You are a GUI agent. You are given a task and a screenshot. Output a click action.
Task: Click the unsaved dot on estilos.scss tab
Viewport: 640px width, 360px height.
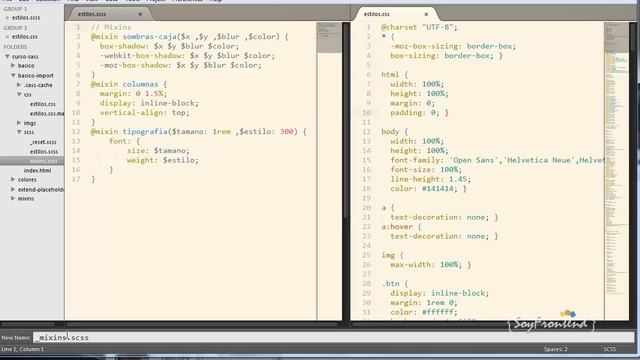coord(140,14)
